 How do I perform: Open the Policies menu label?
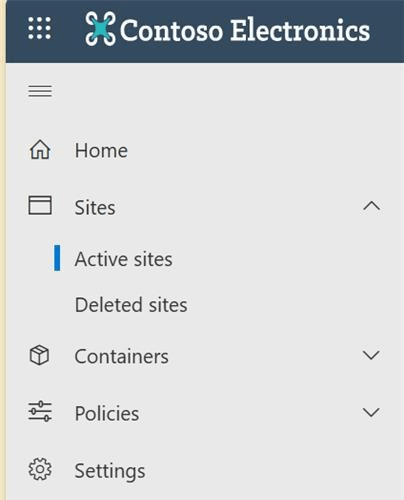[107, 414]
